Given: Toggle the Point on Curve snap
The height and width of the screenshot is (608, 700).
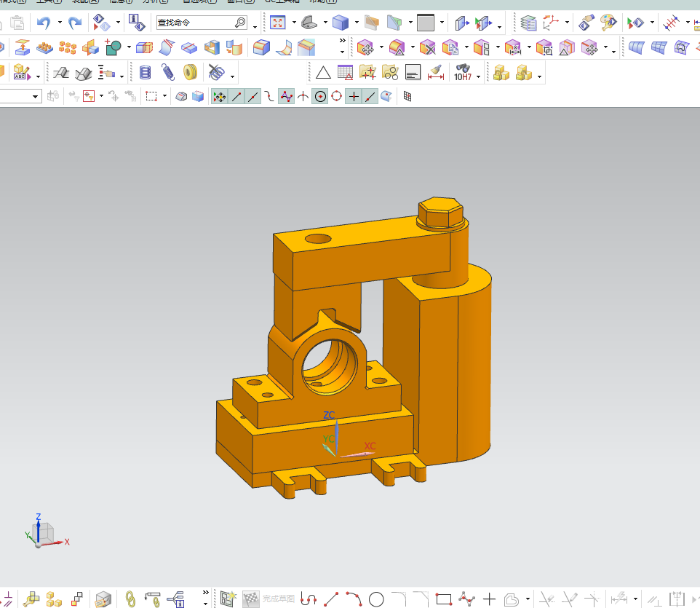Looking at the screenshot, I should [x=370, y=97].
